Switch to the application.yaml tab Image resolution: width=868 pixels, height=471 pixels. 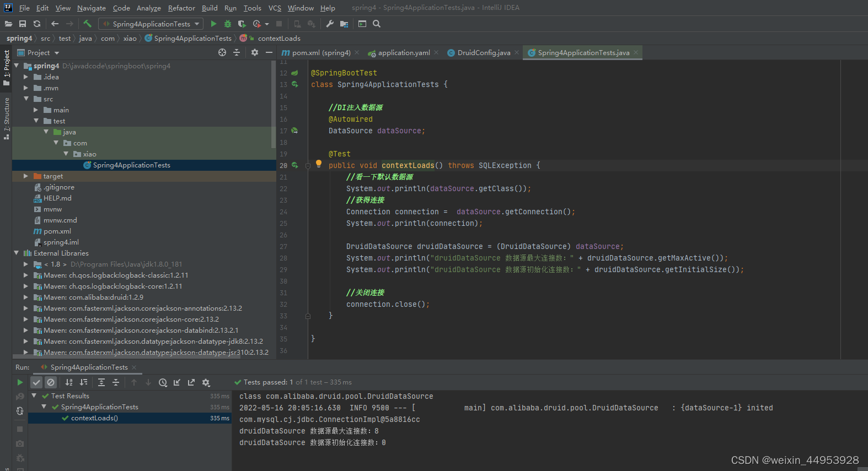pyautogui.click(x=403, y=53)
